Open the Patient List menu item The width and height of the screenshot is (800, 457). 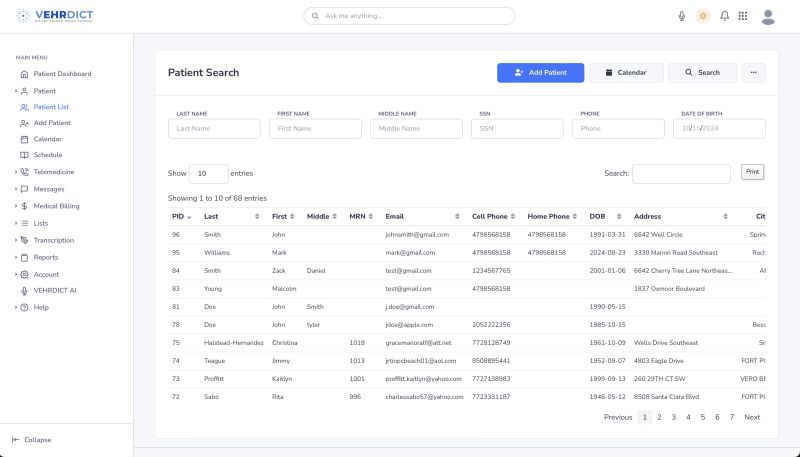click(x=51, y=107)
